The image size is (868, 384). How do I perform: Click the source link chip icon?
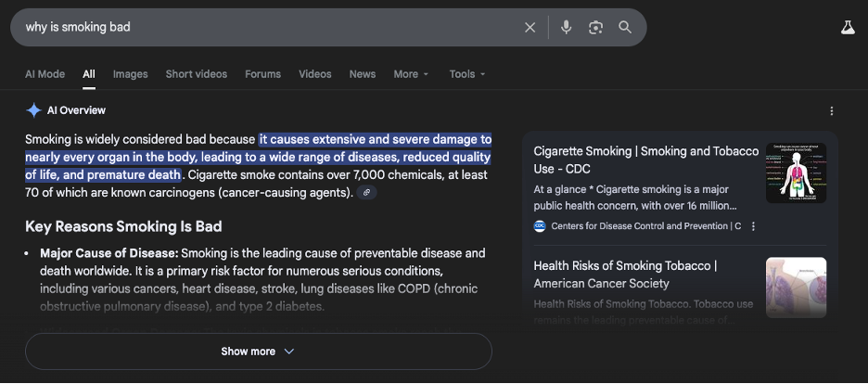367,193
